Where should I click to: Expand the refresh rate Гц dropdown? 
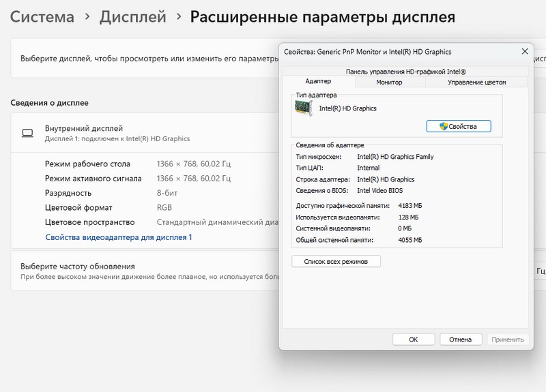539,271
